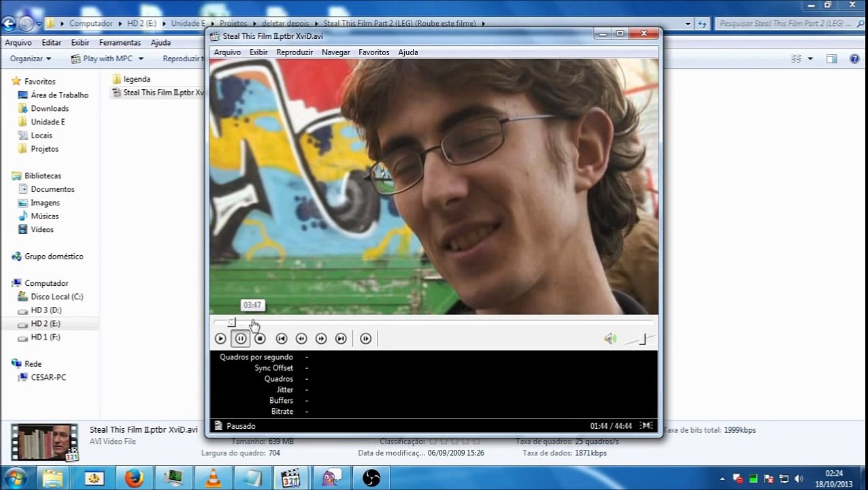
Task: Click the fast-forward (increase speed) button
Action: click(x=321, y=338)
